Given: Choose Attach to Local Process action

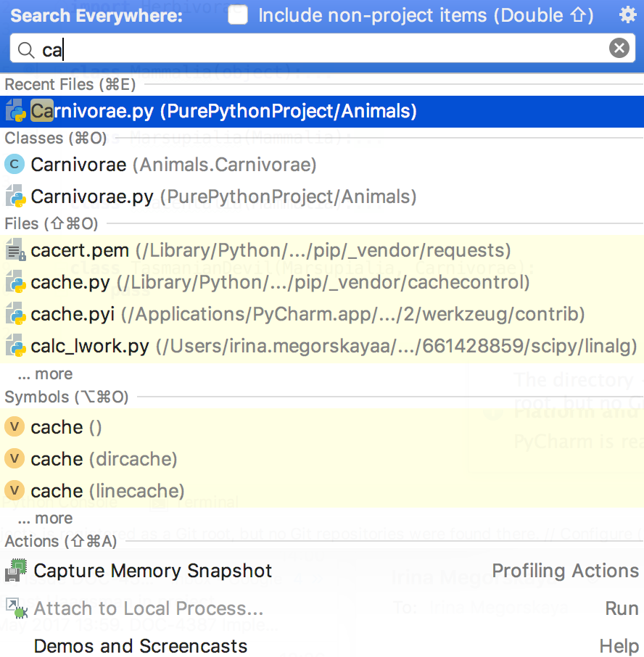Looking at the screenshot, I should [148, 608].
